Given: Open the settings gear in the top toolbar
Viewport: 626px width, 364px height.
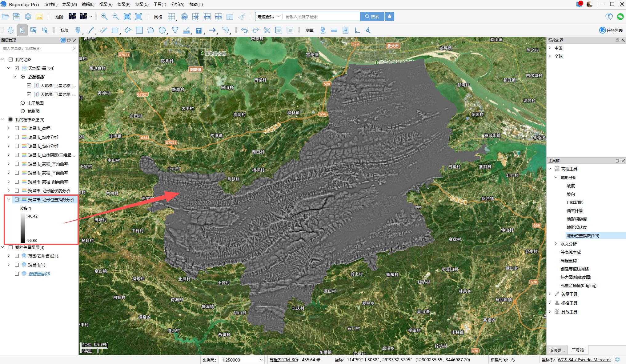Looking at the screenshot, I should click(x=28, y=17).
